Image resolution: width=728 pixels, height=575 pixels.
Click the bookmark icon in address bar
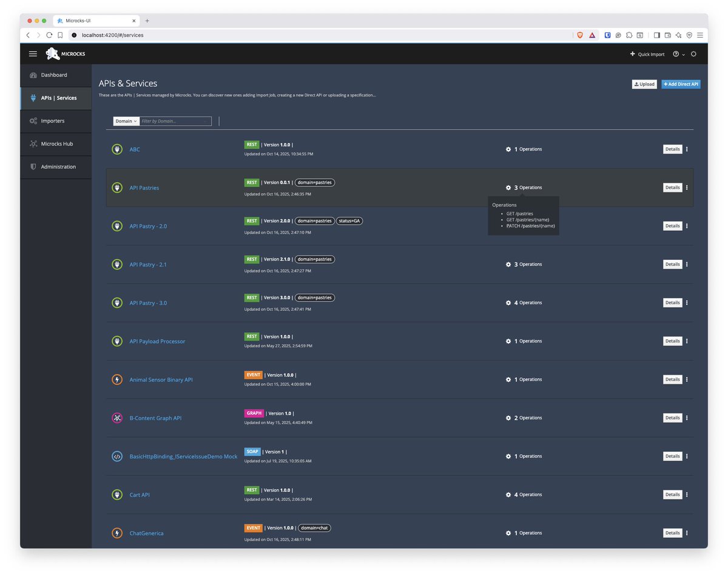(x=60, y=35)
